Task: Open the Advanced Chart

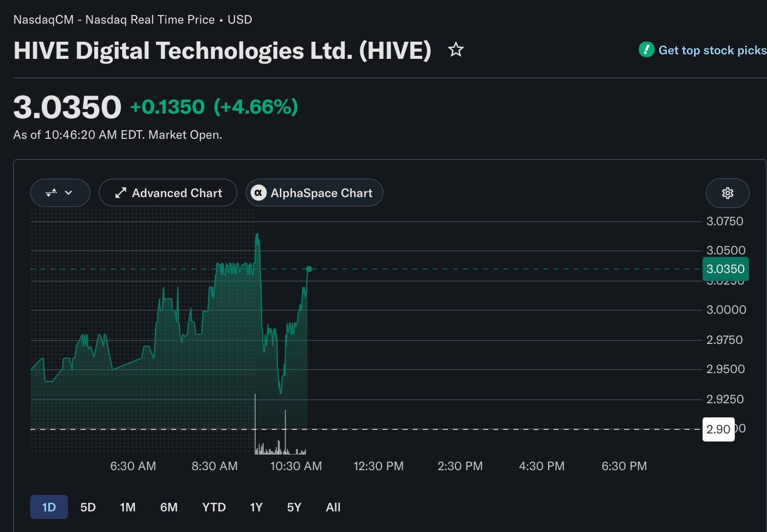Action: [x=168, y=193]
